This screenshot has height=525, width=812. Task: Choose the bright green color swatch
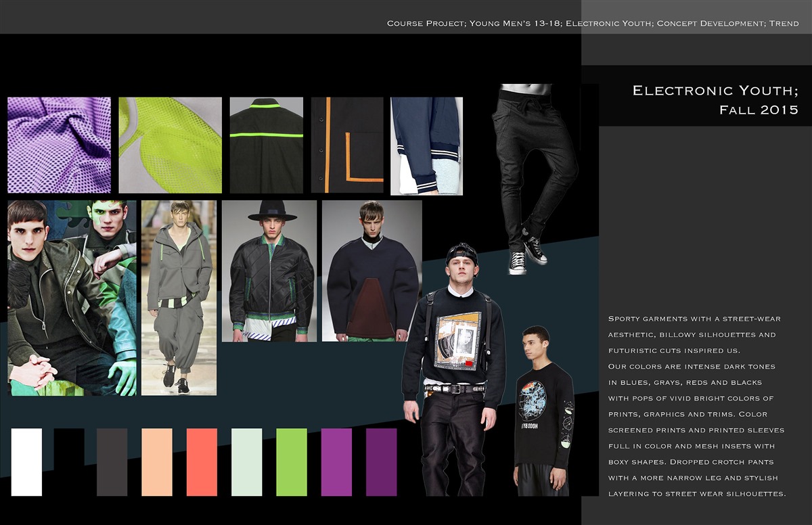[292, 462]
